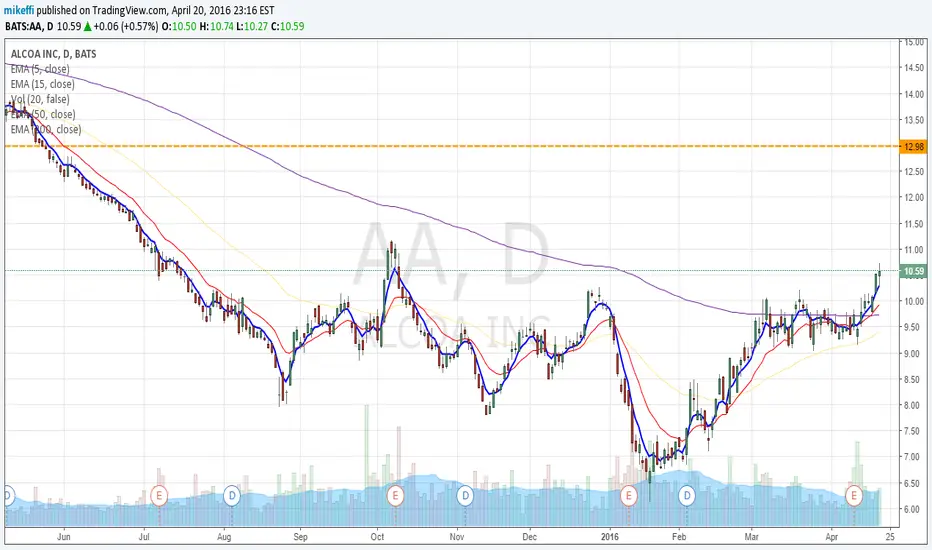Screen dimensions: 932x550
Task: Click the 6.00 price axis label
Action: [x=914, y=509]
